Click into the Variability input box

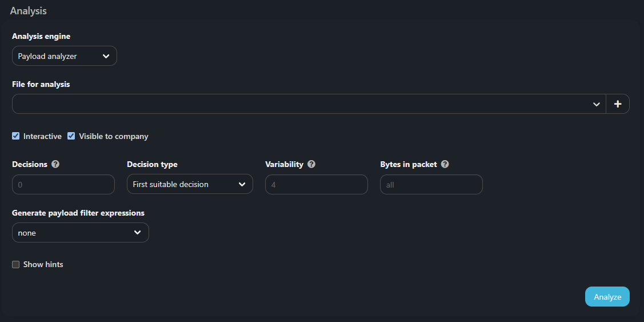316,185
